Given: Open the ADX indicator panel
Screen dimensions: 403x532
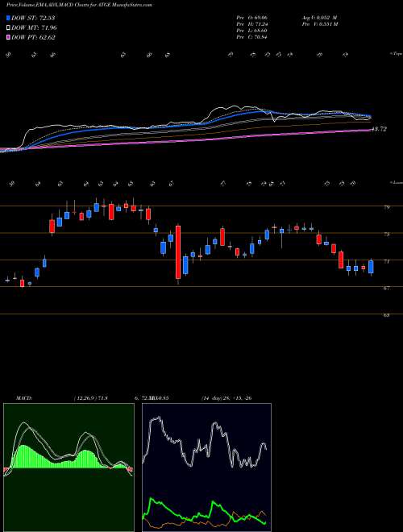Looking at the screenshot, I should (206, 468).
